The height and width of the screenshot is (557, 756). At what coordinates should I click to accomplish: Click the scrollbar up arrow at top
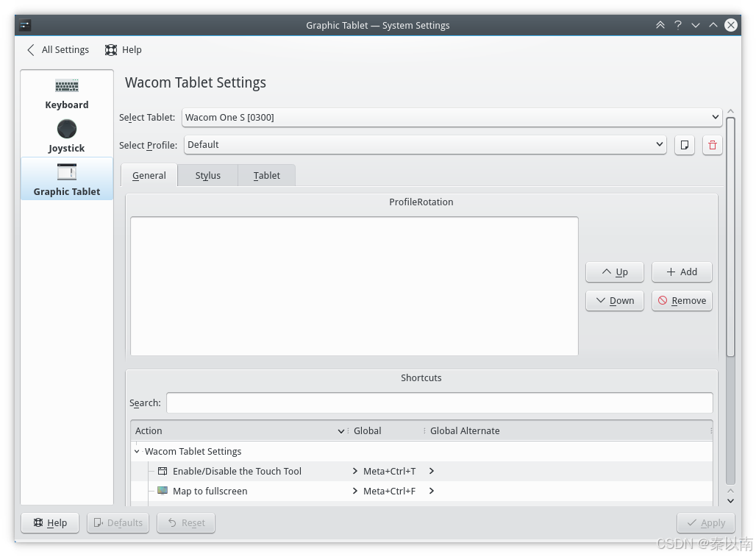coord(730,111)
